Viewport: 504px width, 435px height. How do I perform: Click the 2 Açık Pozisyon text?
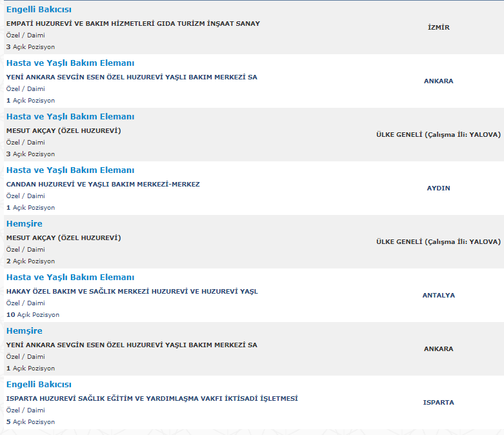30,261
